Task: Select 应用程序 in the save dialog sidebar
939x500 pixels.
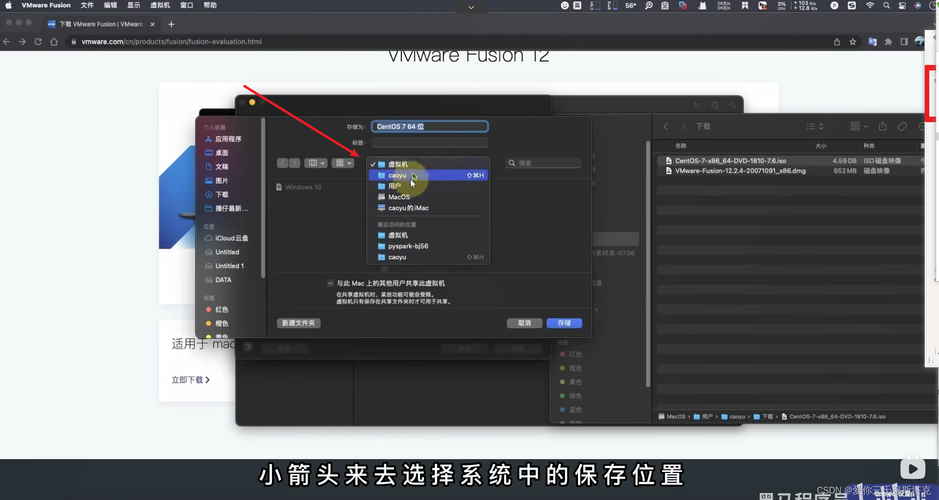Action: pos(223,139)
